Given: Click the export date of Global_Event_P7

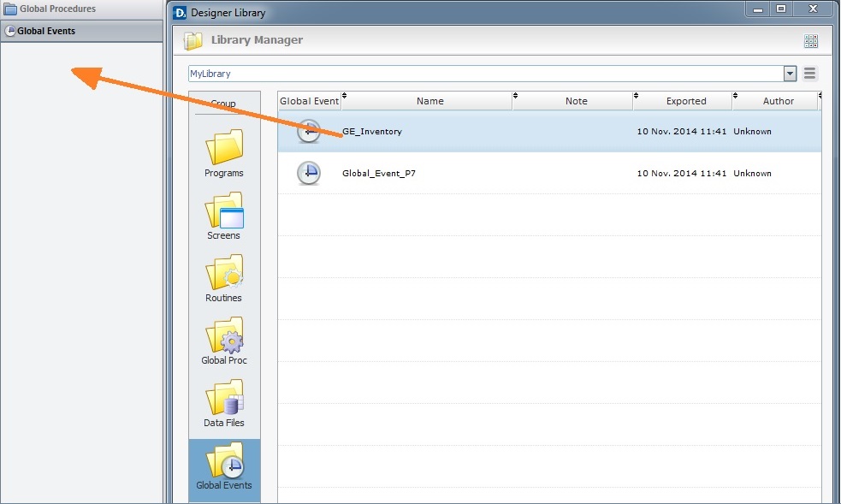Looking at the screenshot, I should point(682,173).
